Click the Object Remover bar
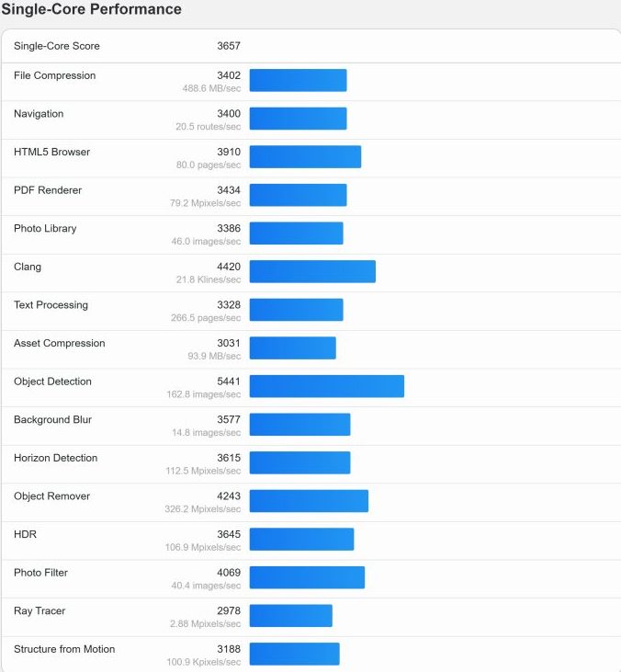The height and width of the screenshot is (672, 621). [309, 501]
